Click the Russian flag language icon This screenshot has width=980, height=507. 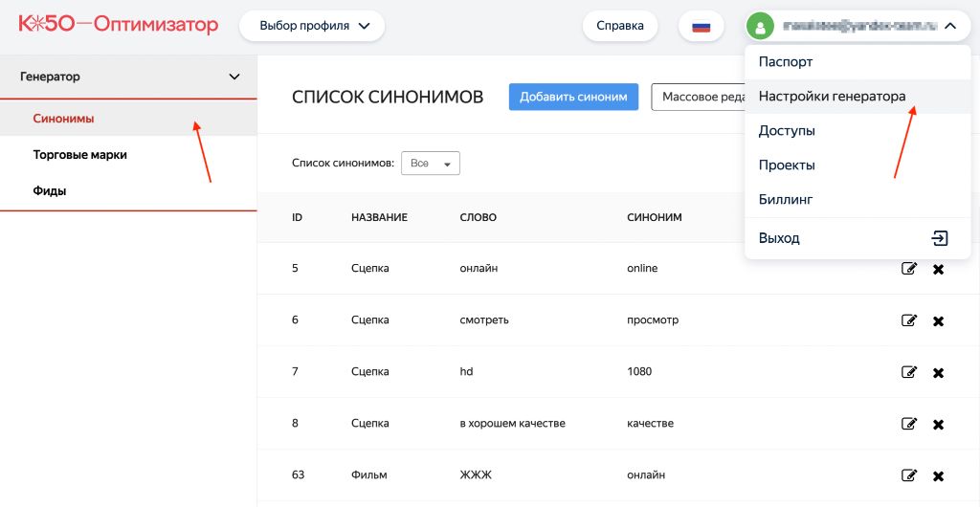click(x=701, y=26)
